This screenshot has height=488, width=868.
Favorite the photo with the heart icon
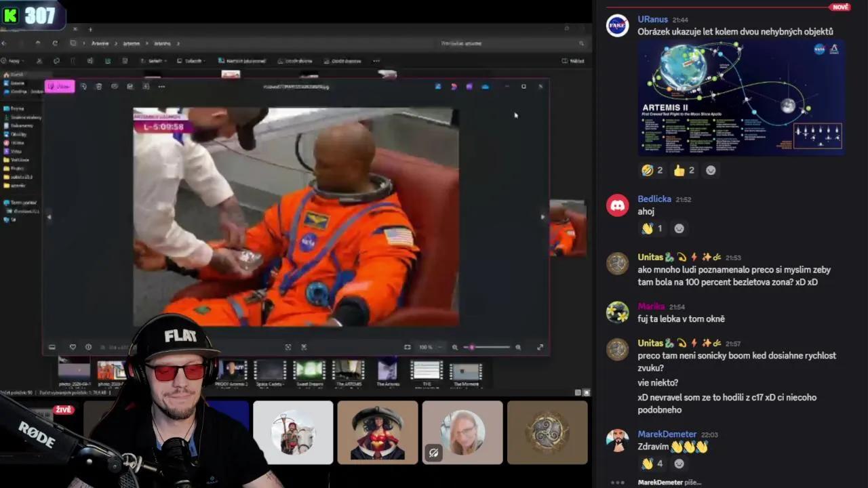73,347
